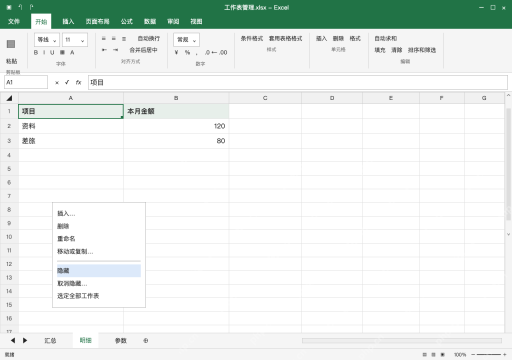Toggle underline formatting (U)
Viewport: 512px width, 360px height.
52,52
